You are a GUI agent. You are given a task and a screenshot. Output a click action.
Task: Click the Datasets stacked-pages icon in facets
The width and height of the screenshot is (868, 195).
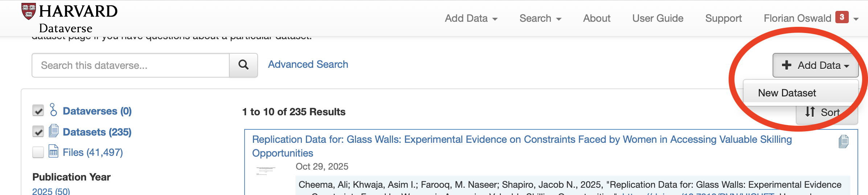[54, 131]
